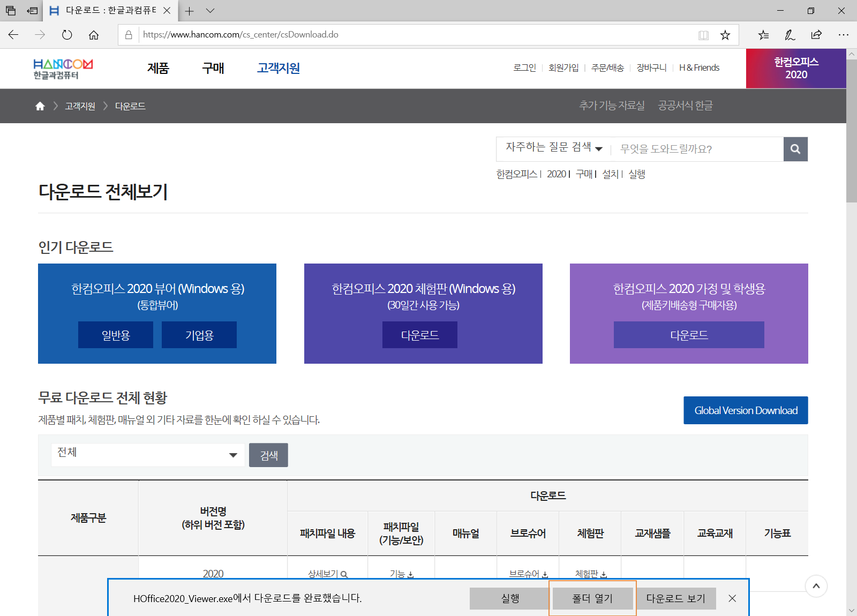Open 주문/배송 link
Viewport: 857px width, 616px height.
tap(607, 67)
